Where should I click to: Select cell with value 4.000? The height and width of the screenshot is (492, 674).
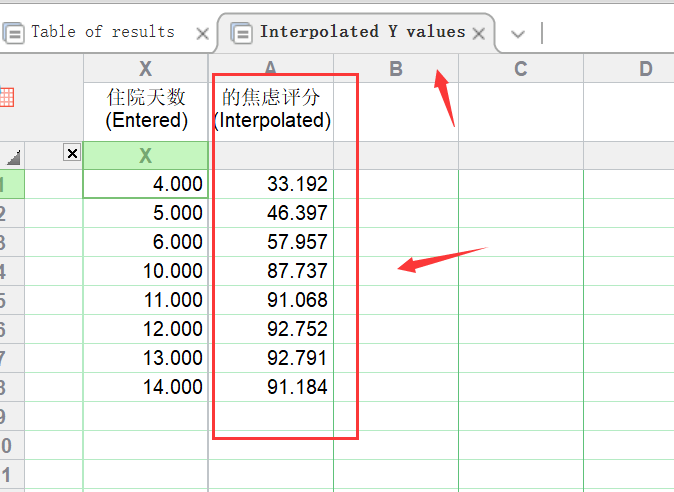pyautogui.click(x=146, y=184)
